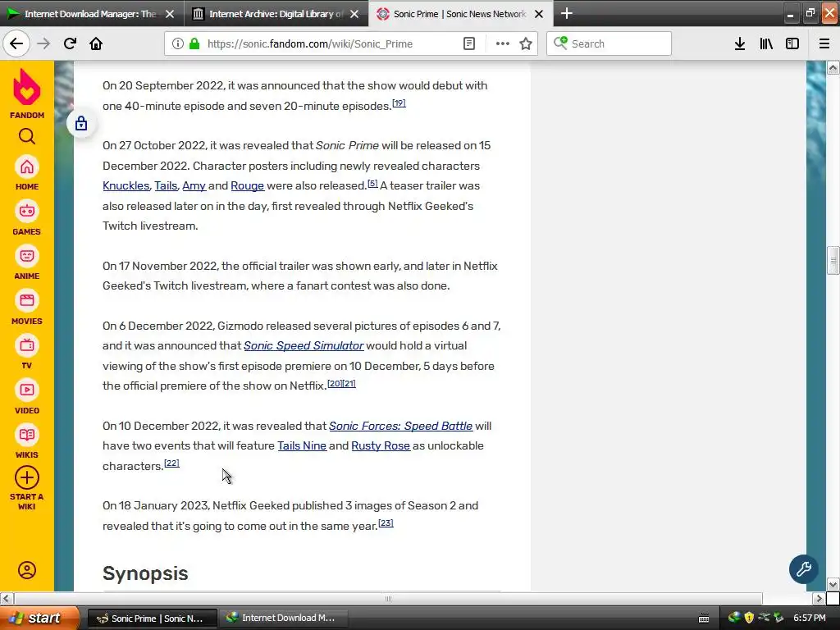This screenshot has height=630, width=840.
Task: Jump to reference 22
Action: click(172, 463)
